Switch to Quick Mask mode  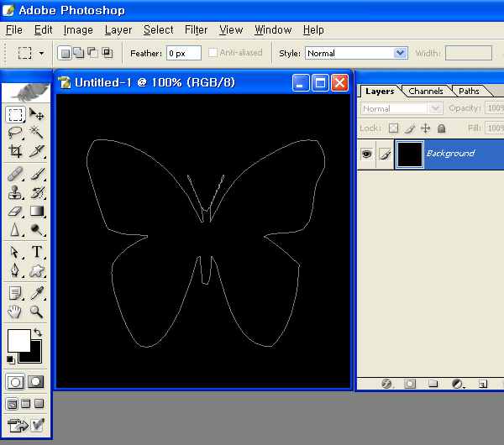tap(35, 382)
